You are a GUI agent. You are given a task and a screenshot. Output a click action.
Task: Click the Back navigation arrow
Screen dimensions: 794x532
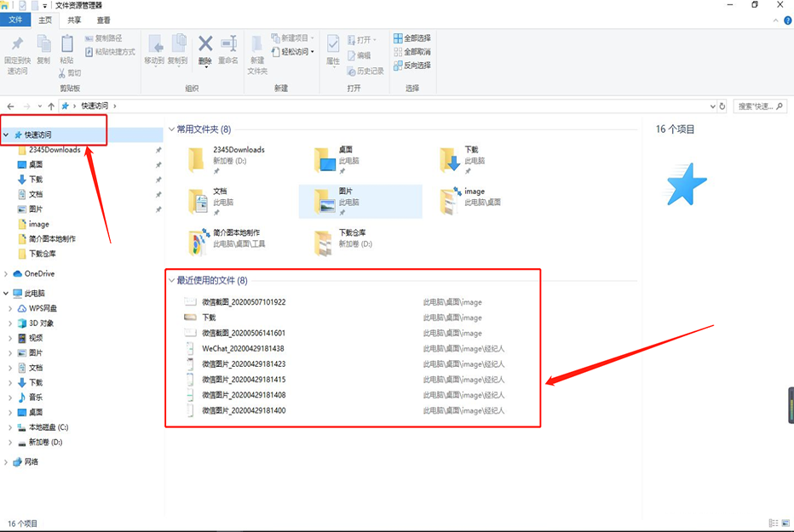(x=10, y=106)
